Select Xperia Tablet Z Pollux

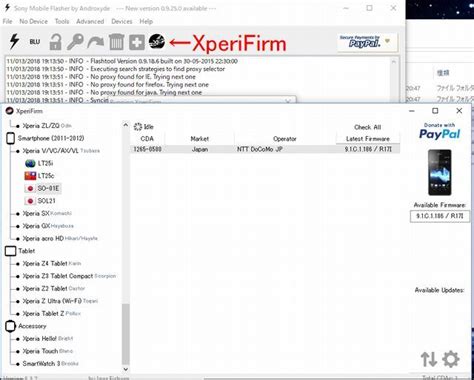point(51,314)
